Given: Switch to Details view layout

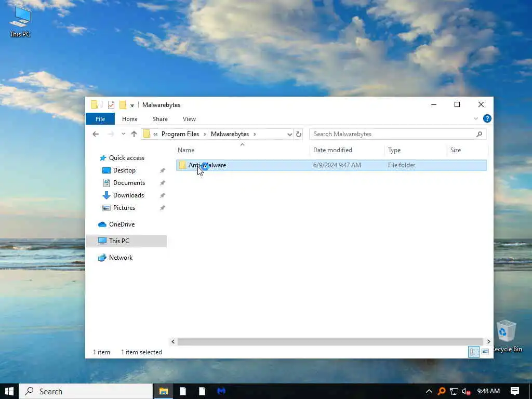Looking at the screenshot, I should point(474,352).
